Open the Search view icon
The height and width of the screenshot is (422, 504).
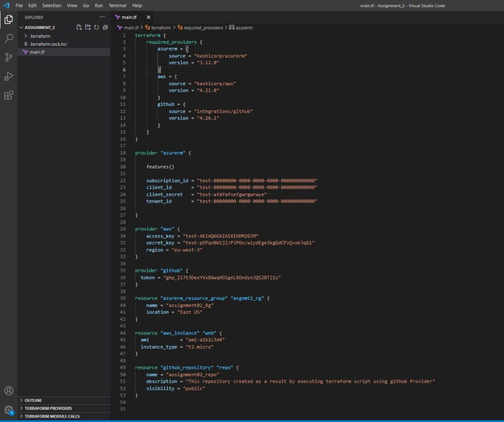tap(8, 38)
